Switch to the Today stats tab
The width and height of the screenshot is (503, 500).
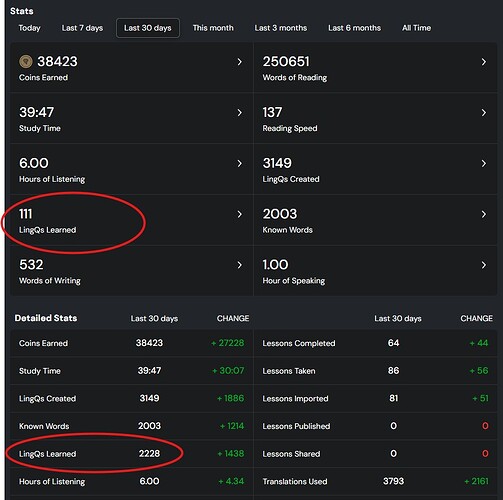pos(29,28)
